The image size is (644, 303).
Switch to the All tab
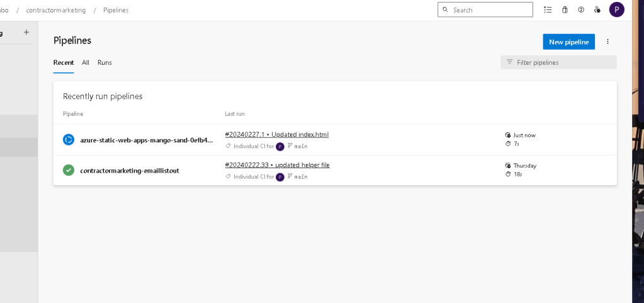[86, 62]
